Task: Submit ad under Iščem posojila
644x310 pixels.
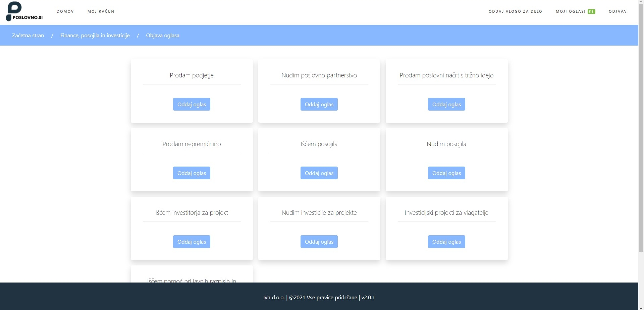Action: click(x=319, y=173)
